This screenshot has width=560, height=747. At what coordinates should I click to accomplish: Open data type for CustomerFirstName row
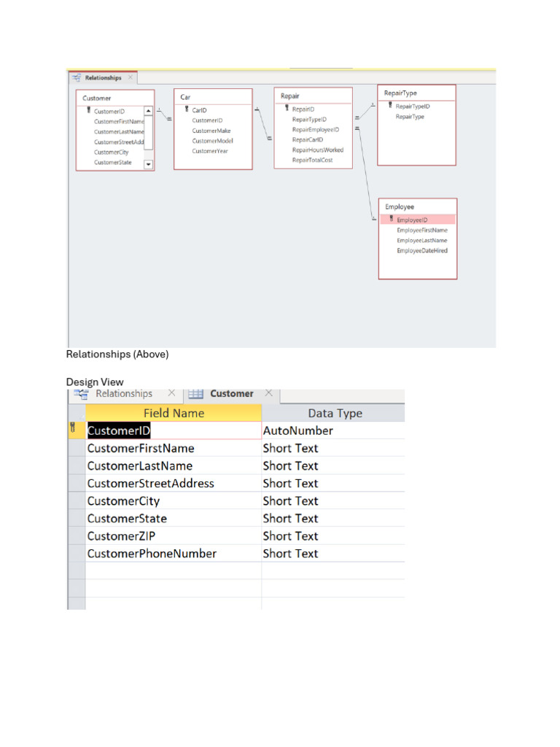333,449
